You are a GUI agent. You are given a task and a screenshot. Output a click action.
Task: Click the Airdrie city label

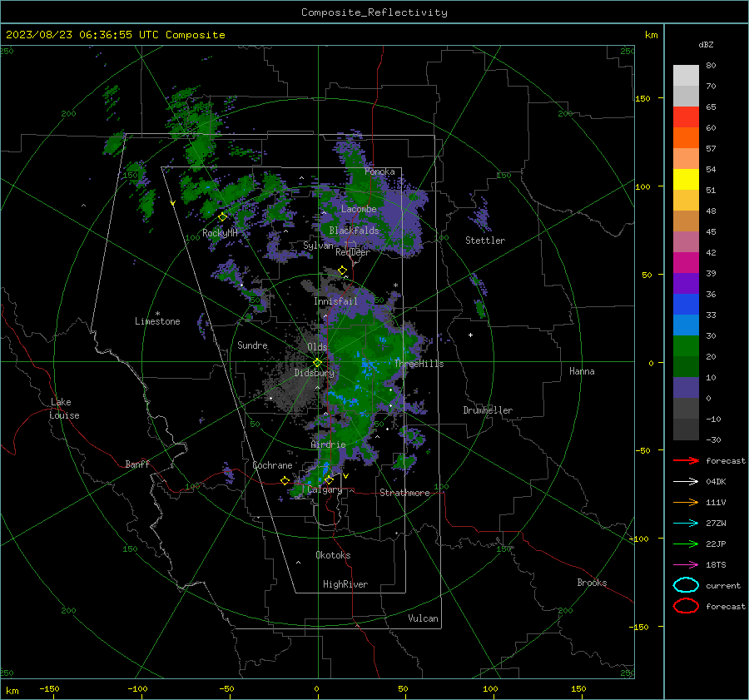point(328,444)
